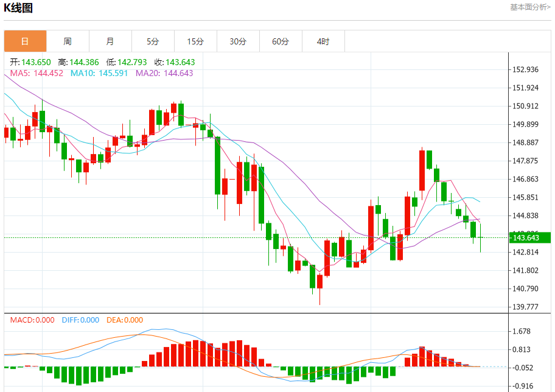This screenshot has width=555, height=392.
Task: Click the 148.887 price axis label
Action: point(526,142)
